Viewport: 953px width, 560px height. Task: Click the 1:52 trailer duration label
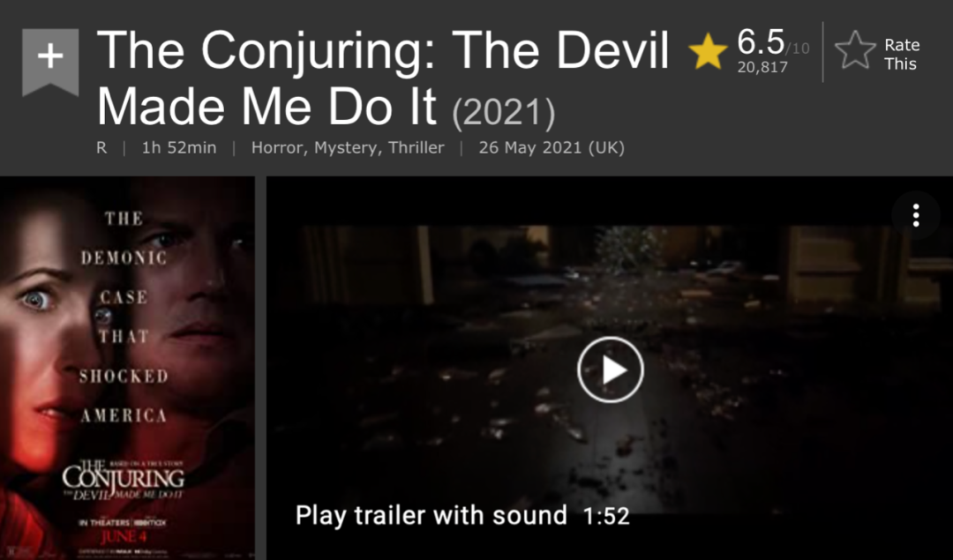[606, 516]
